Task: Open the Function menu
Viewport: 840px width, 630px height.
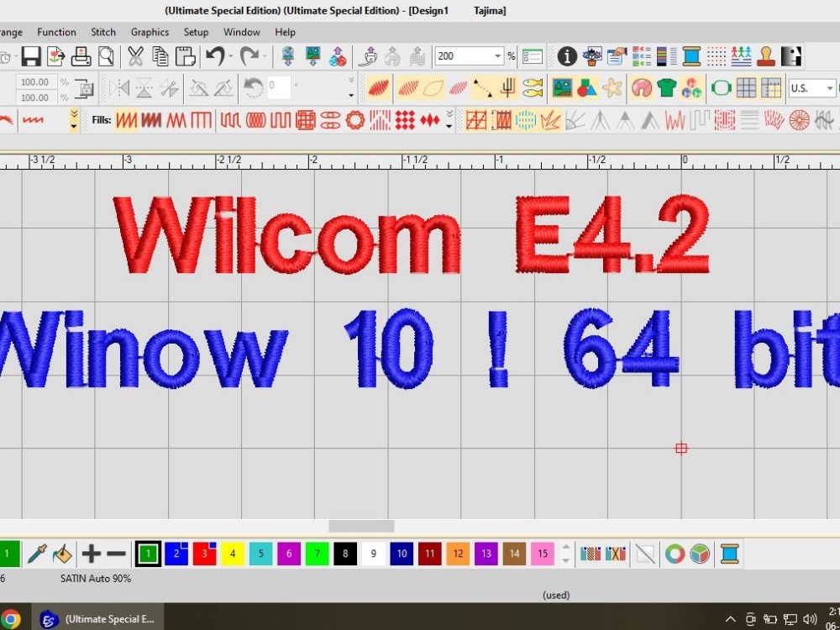Action: coord(56,32)
